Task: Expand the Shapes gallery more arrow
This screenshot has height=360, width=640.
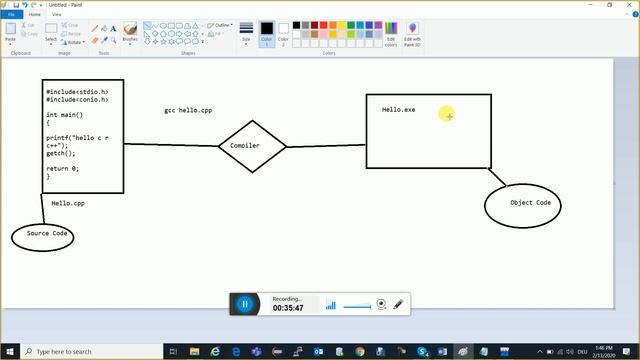Action: pos(203,42)
